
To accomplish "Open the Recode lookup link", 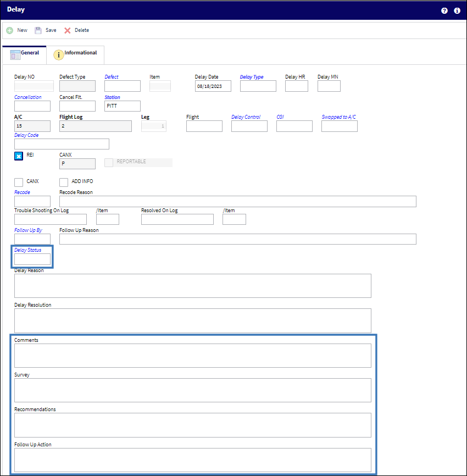I will point(22,192).
